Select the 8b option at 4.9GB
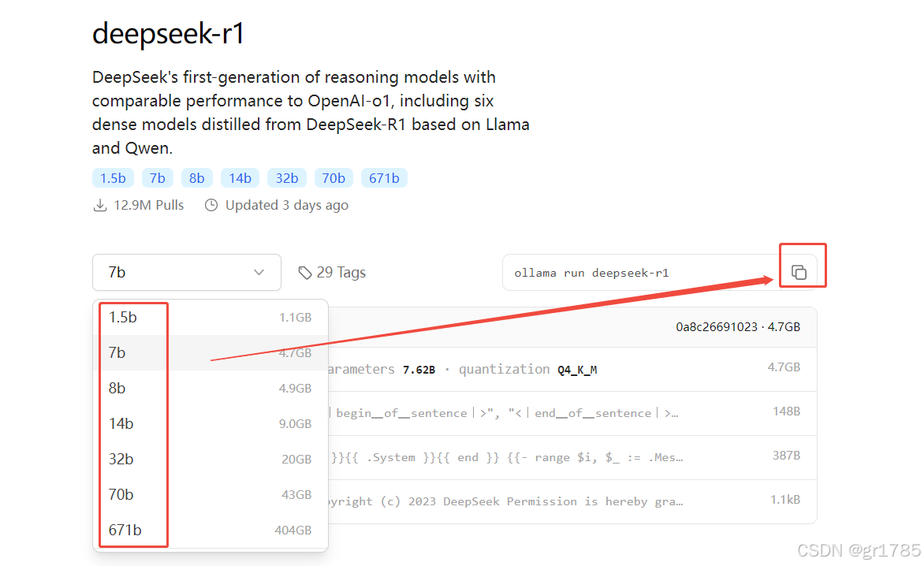This screenshot has width=924, height=566. pyautogui.click(x=211, y=388)
